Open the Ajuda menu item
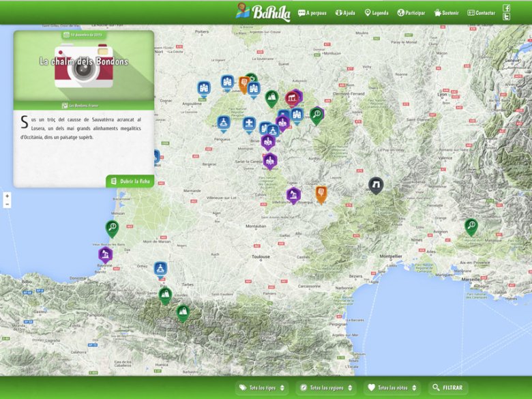 point(345,13)
